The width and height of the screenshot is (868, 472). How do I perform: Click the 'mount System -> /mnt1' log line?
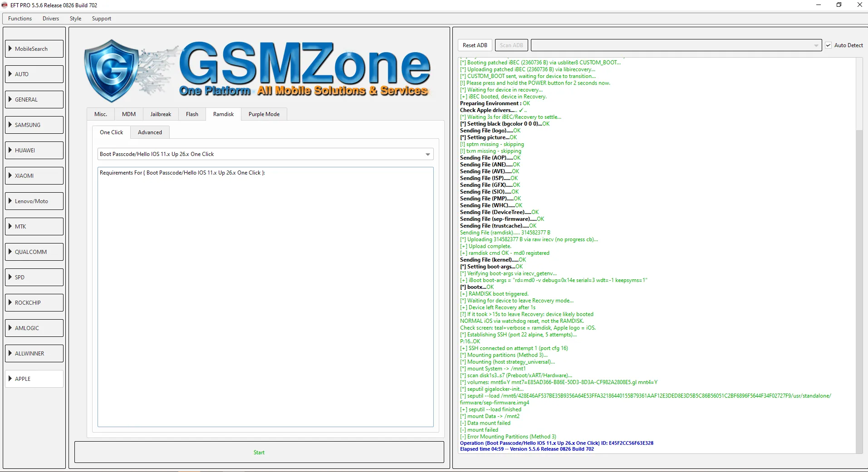point(493,369)
